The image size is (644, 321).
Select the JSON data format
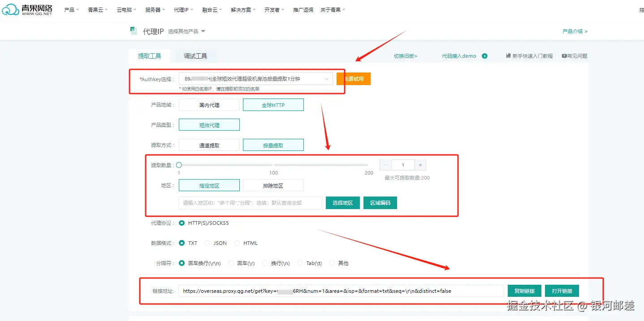pyautogui.click(x=207, y=243)
